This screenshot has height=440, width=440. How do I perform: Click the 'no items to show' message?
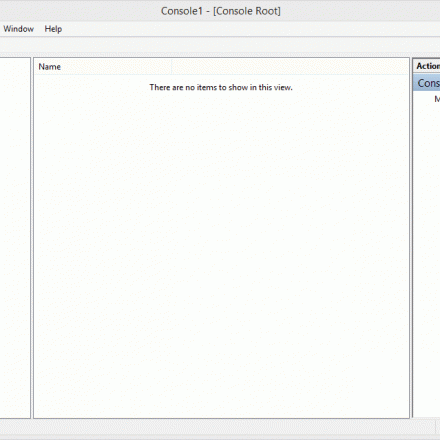point(221,87)
